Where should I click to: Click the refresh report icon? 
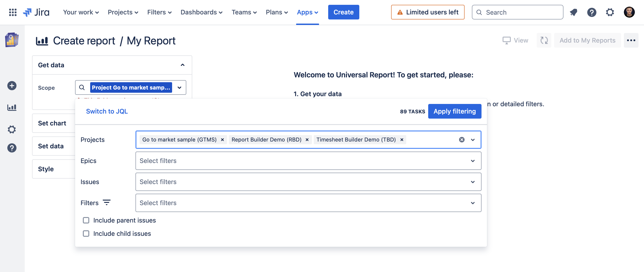(x=544, y=40)
